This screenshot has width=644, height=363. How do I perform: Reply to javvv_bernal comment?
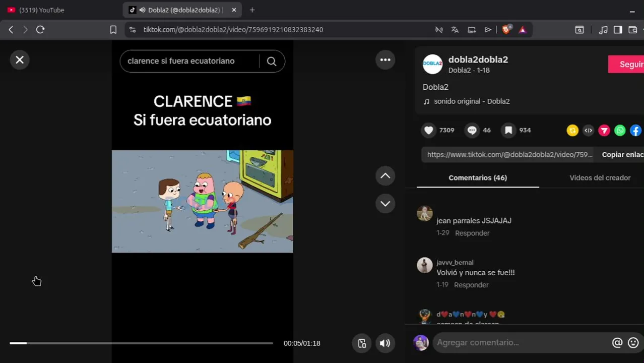(471, 285)
